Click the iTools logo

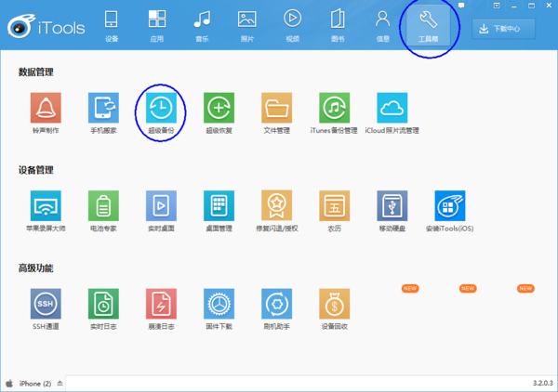point(46,26)
